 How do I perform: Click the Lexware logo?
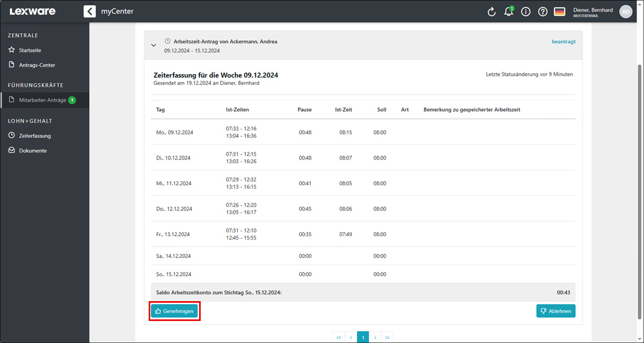pos(32,11)
